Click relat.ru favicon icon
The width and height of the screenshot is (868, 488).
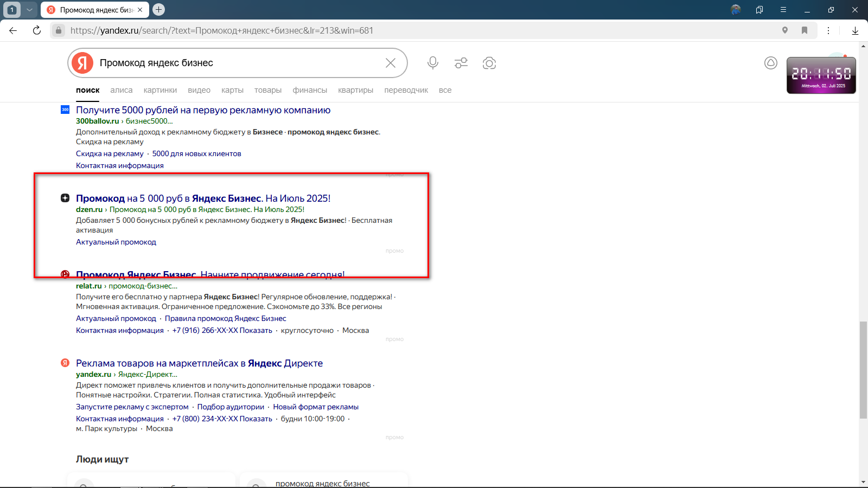[x=65, y=274]
